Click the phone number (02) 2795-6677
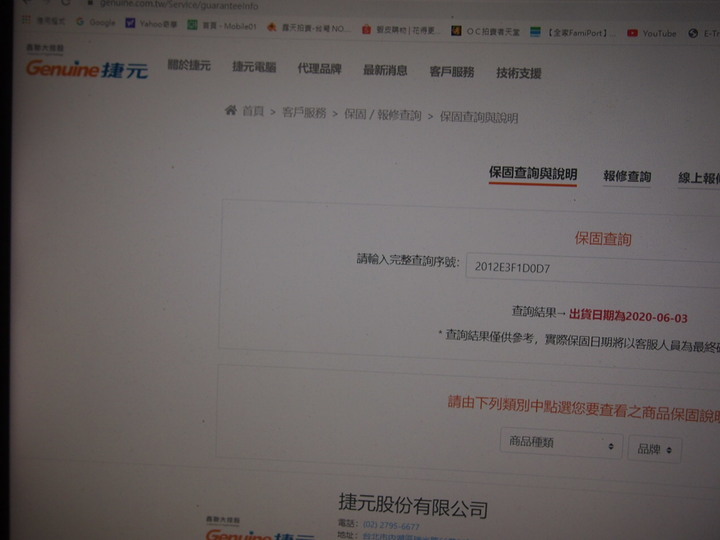 click(391, 525)
